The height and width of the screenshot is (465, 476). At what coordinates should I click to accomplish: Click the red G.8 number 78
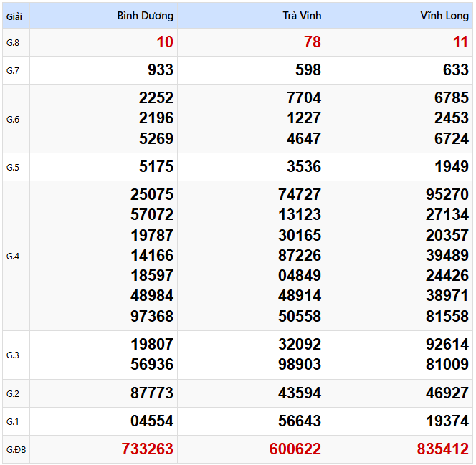click(313, 42)
